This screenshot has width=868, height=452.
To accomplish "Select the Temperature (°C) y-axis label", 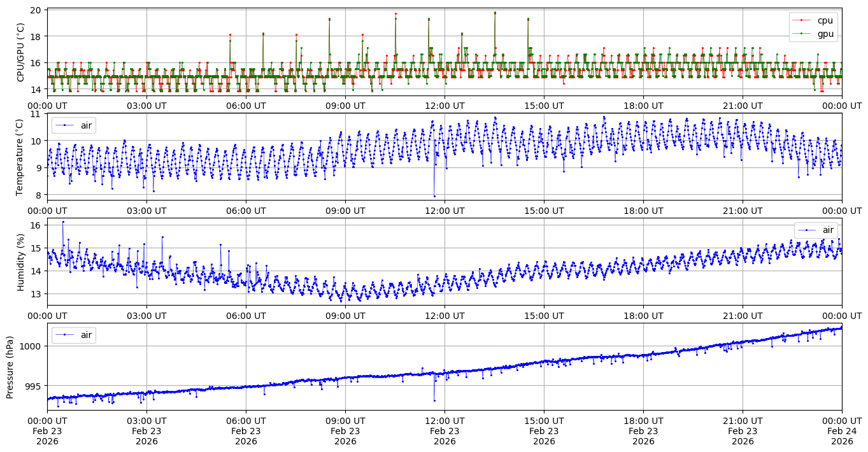I will tap(20, 157).
